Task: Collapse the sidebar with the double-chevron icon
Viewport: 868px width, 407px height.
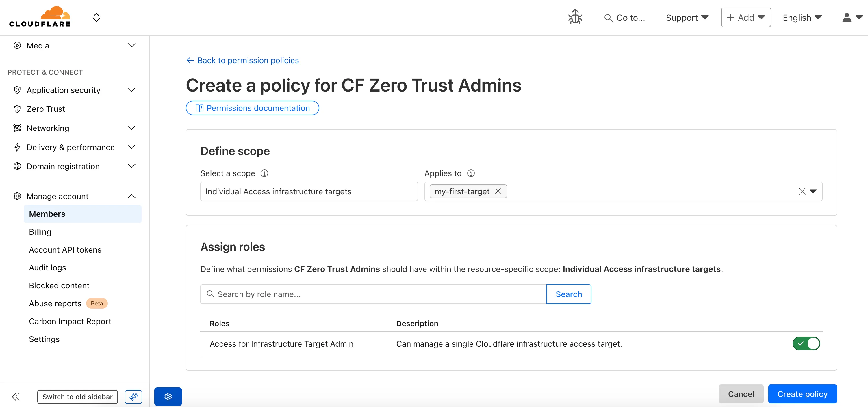Action: (16, 397)
